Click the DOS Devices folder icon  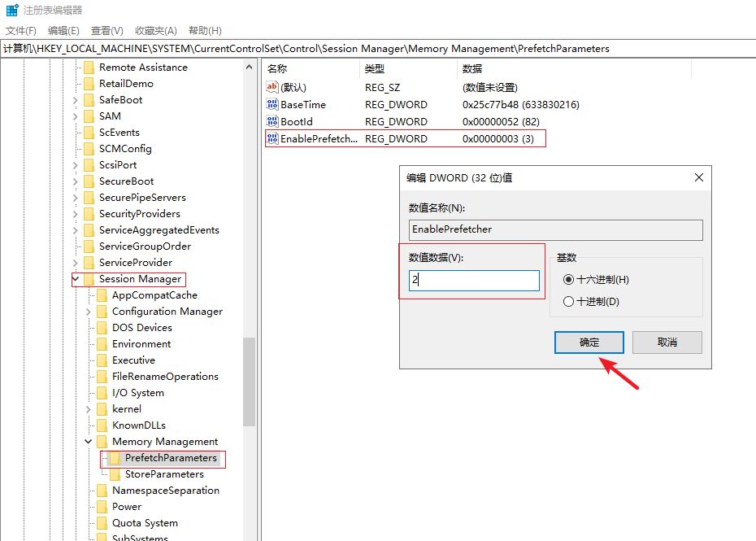pos(102,328)
